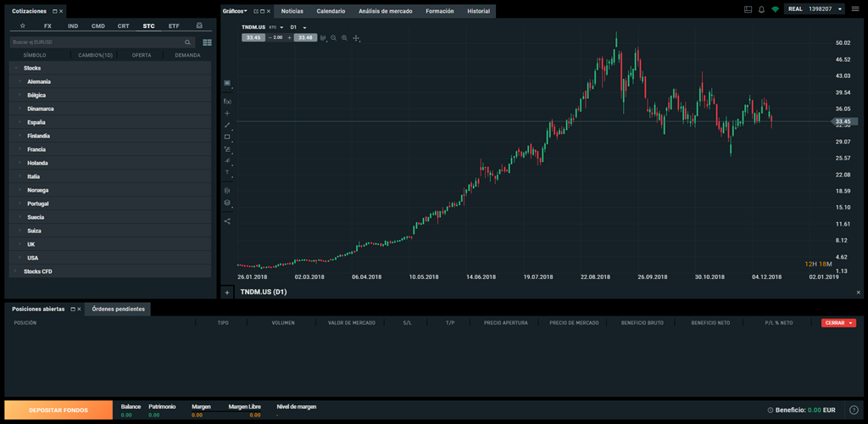Expand the UK stocks group
Screen dimensions: 868x424
click(20, 244)
